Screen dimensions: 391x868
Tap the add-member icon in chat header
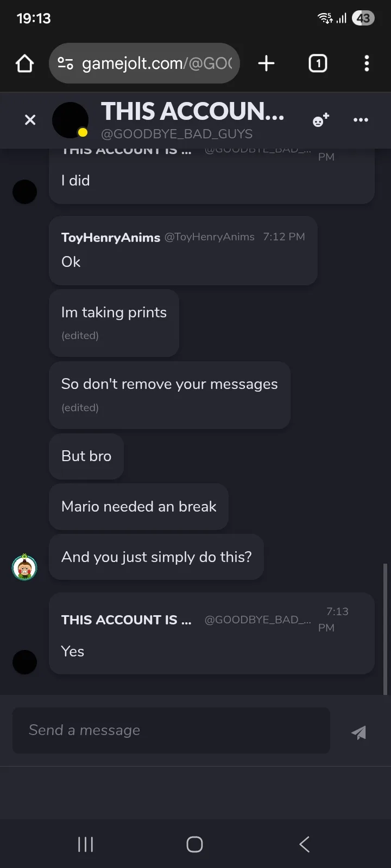point(320,120)
